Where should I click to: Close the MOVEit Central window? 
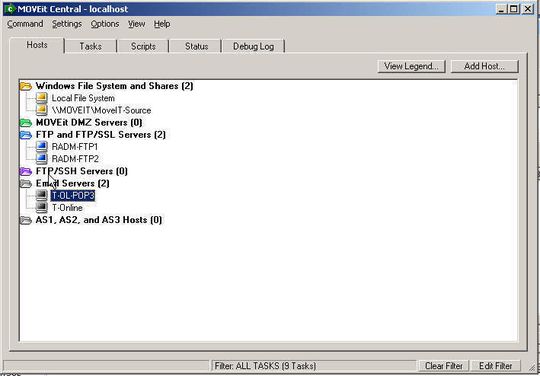point(527,9)
